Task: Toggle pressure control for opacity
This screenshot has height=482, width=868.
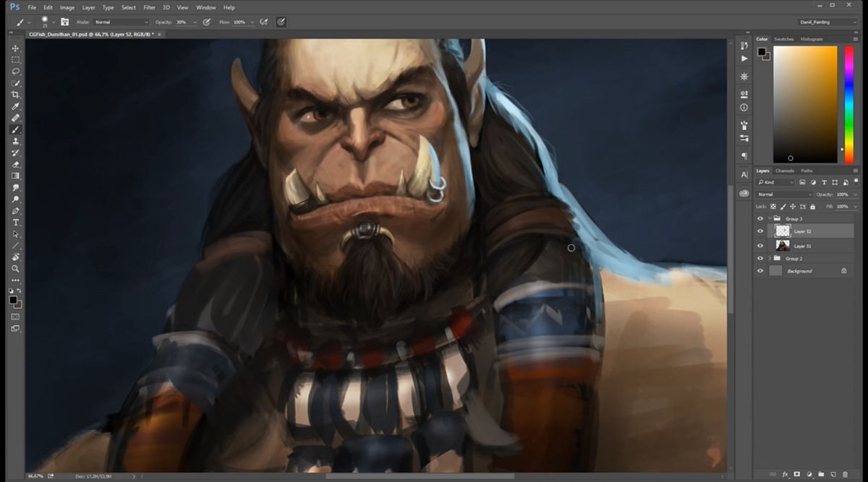Action: (207, 22)
